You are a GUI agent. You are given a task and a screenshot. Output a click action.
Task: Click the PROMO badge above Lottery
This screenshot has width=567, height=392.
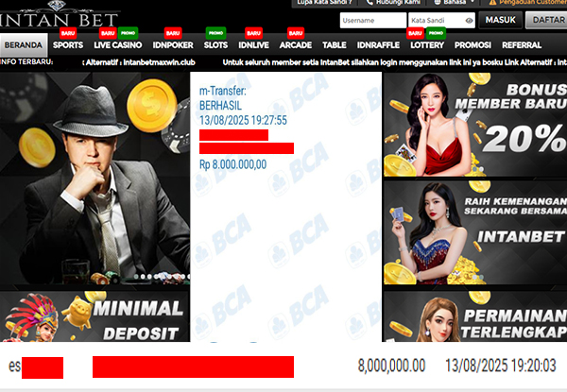pyautogui.click(x=436, y=33)
